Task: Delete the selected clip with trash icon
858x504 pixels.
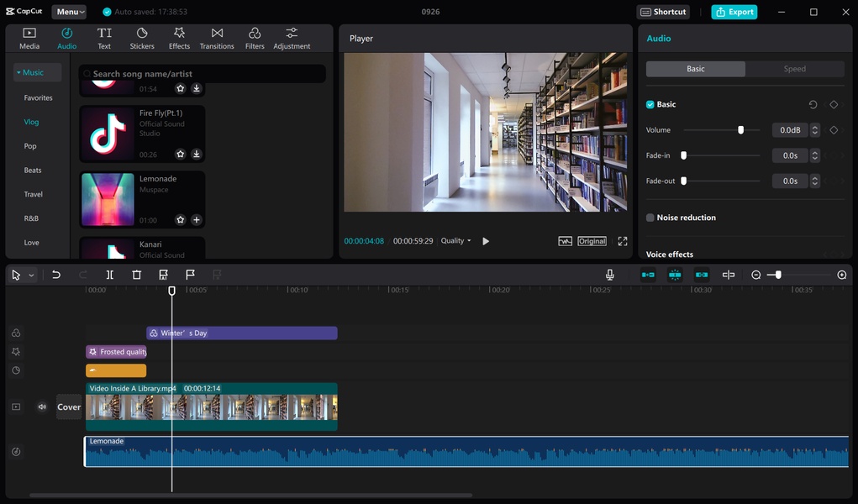Action: pos(136,275)
